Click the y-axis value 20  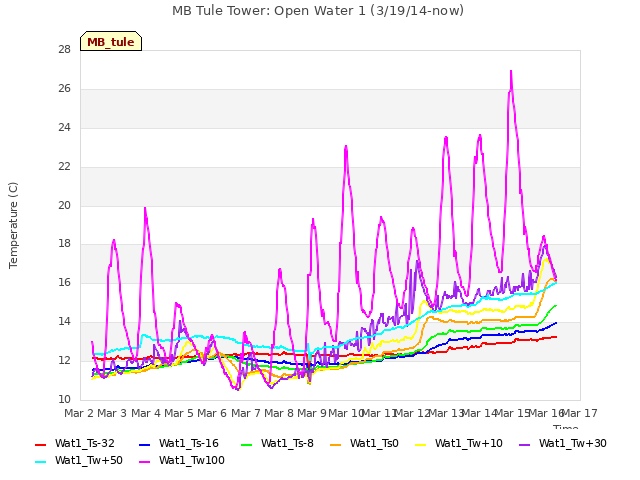[x=64, y=206]
